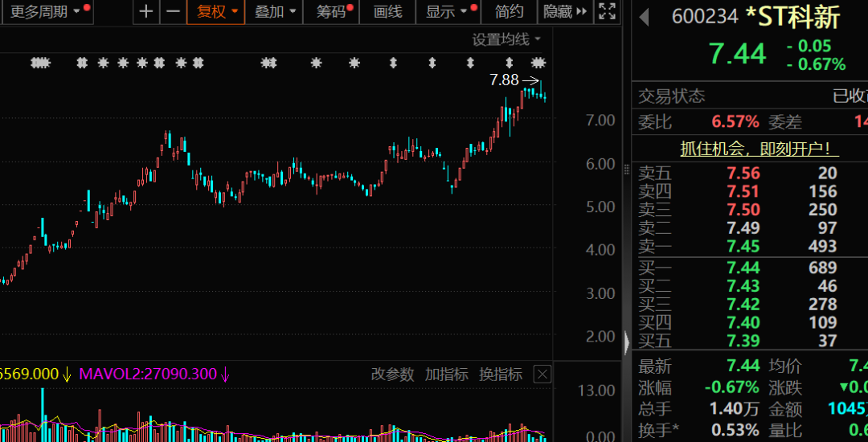Expand the 复权 adjustment dropdown

(x=218, y=11)
